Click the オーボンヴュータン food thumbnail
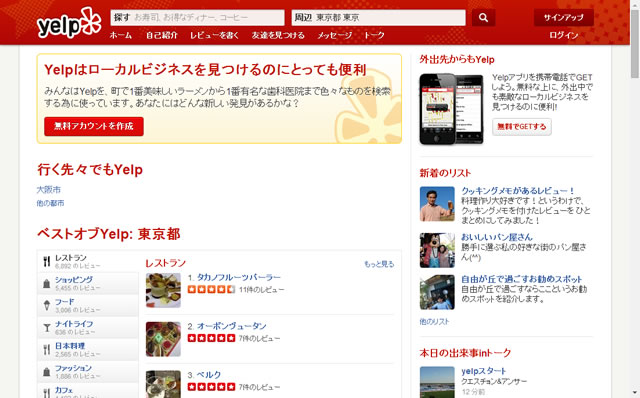 click(163, 339)
